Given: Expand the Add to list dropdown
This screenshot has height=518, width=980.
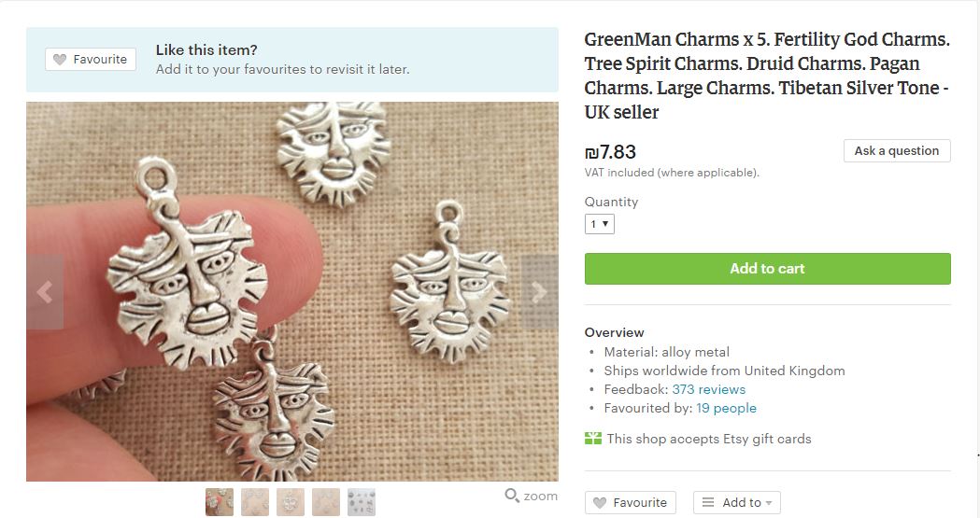Looking at the screenshot, I should coord(737,502).
